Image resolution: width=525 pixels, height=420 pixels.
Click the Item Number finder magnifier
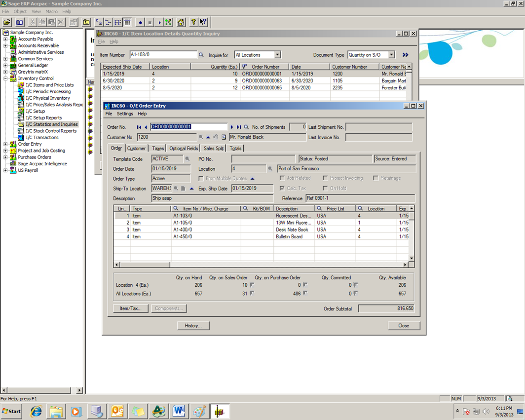coord(201,55)
